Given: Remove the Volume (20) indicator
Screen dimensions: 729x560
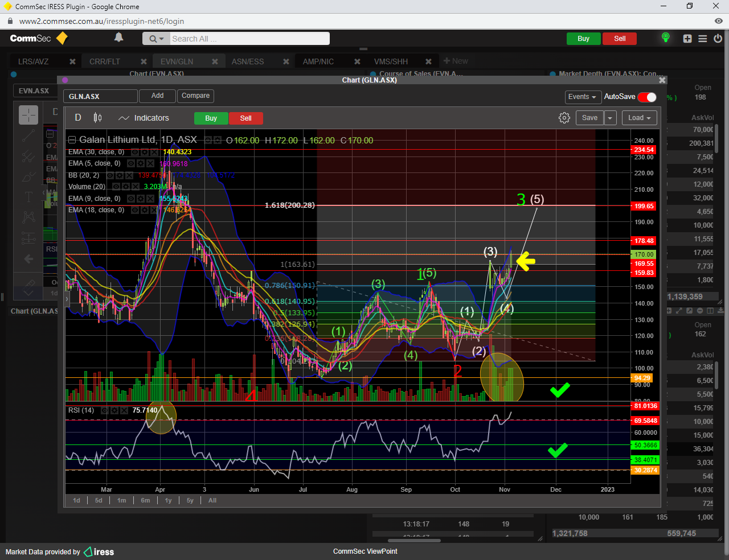Looking at the screenshot, I should [x=136, y=187].
